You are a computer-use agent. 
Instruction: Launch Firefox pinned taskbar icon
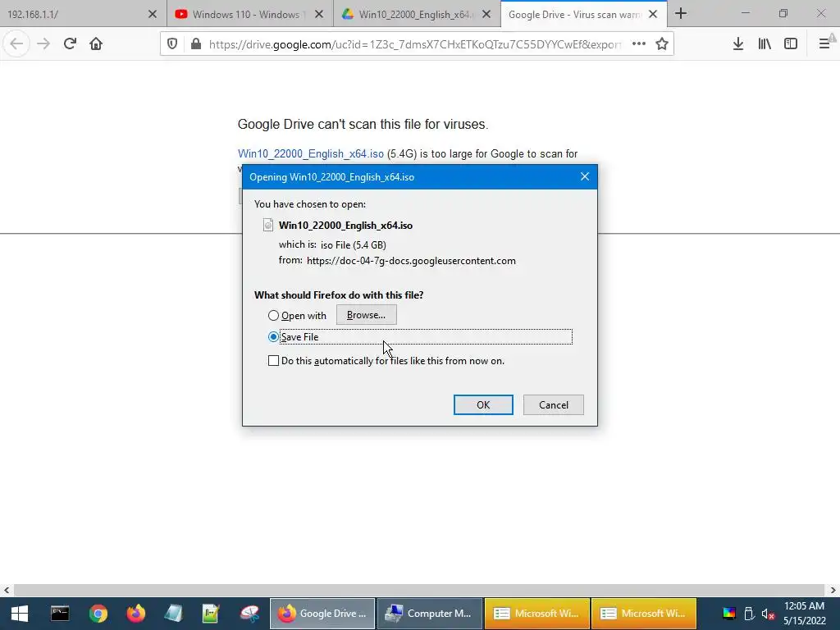(x=135, y=614)
